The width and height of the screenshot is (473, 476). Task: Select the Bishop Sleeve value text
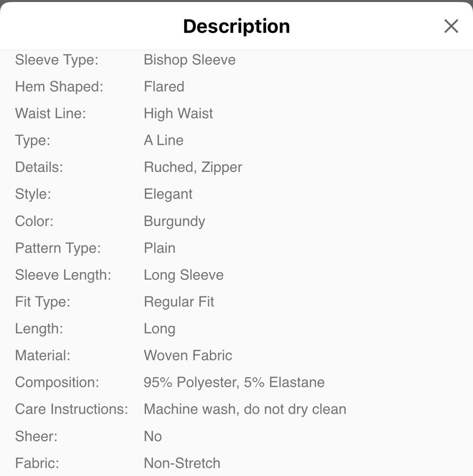coord(190,60)
